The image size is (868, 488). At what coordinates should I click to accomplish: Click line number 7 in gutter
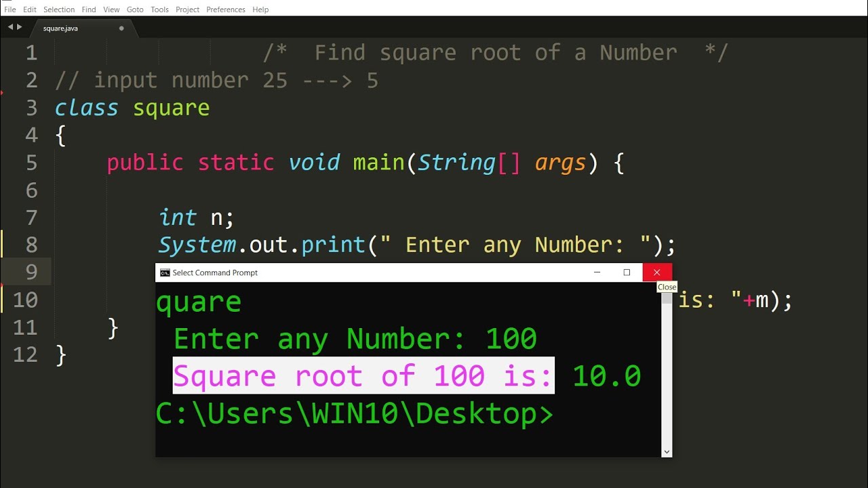click(31, 218)
